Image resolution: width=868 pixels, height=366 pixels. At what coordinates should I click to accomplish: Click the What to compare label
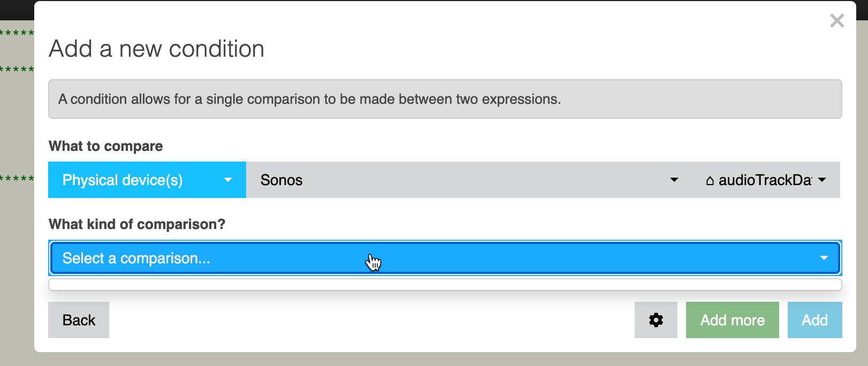click(106, 146)
